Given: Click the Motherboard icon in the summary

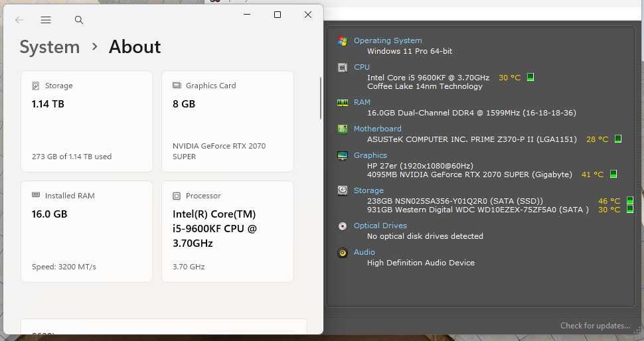Looking at the screenshot, I should tap(343, 129).
